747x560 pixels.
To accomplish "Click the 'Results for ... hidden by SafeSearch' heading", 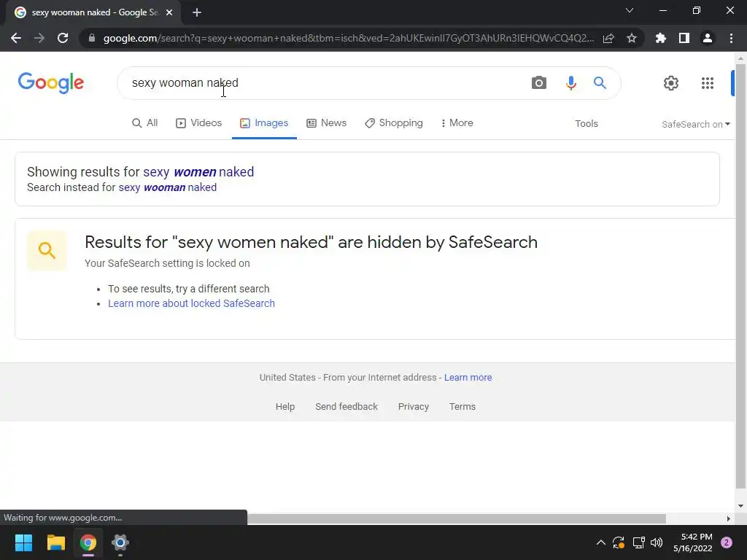I will [x=311, y=242].
